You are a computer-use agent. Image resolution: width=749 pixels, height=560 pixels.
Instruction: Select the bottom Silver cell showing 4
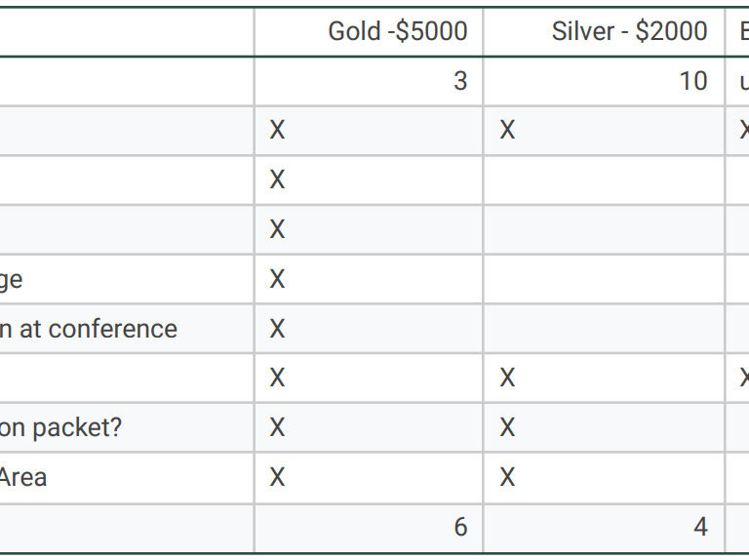pyautogui.click(x=604, y=528)
